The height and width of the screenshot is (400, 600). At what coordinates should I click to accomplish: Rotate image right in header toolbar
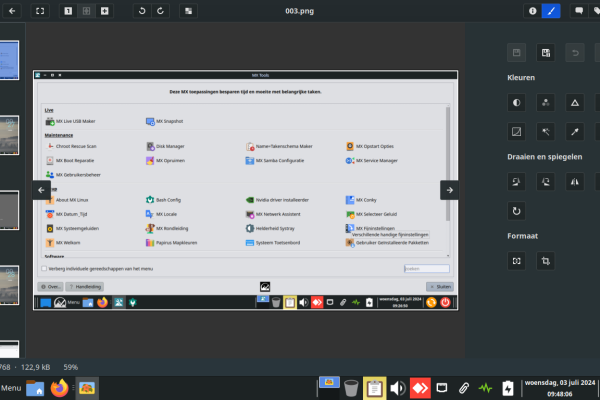tap(161, 11)
